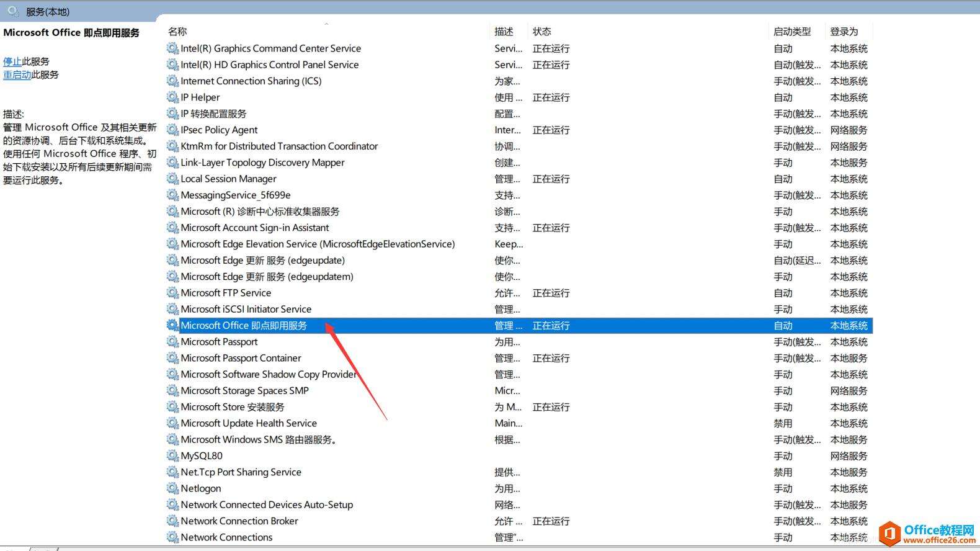Click Main... description of Microsoft Update Health Service
This screenshot has width=980, height=551.
tap(509, 423)
